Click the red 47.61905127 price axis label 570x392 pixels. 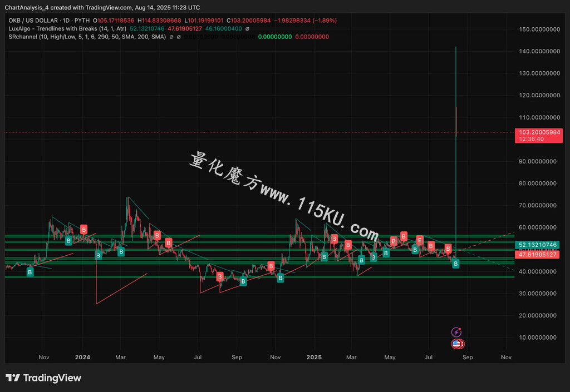coord(537,255)
